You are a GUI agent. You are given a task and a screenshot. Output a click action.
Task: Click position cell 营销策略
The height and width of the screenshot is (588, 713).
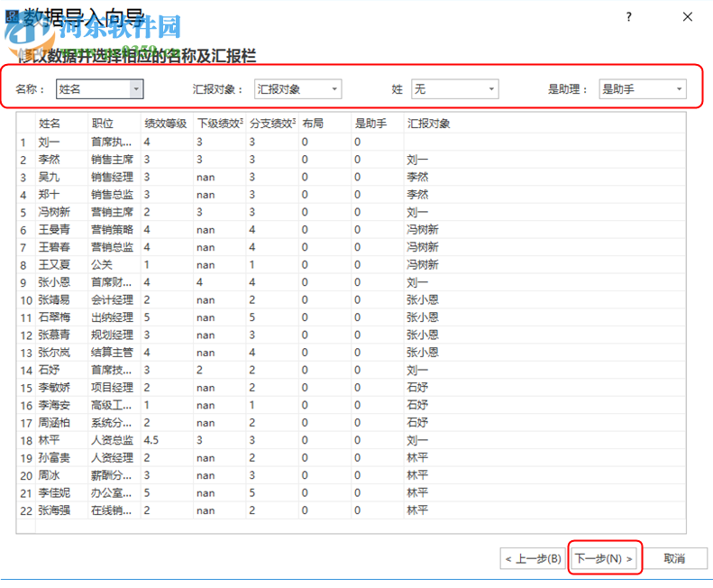coord(114,230)
